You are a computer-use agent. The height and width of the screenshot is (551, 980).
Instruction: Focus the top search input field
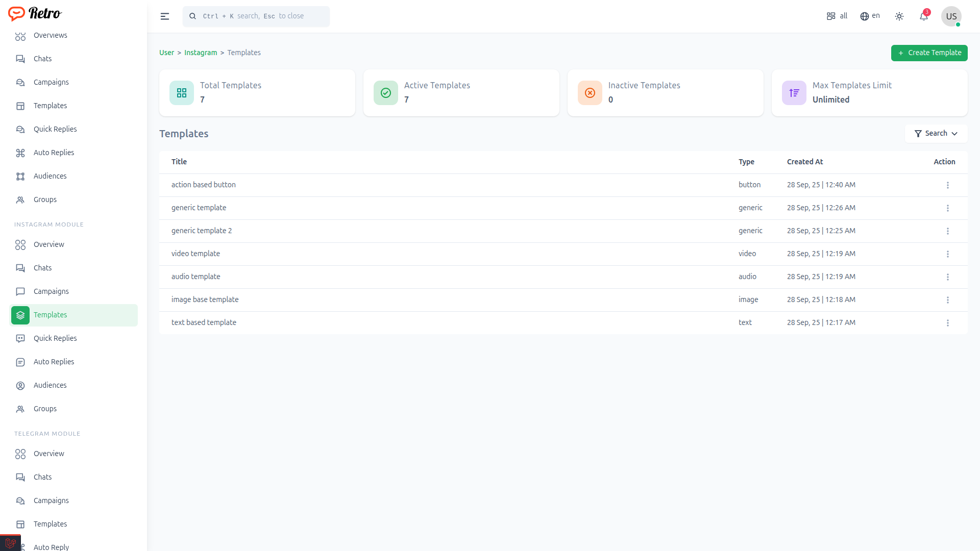point(256,16)
